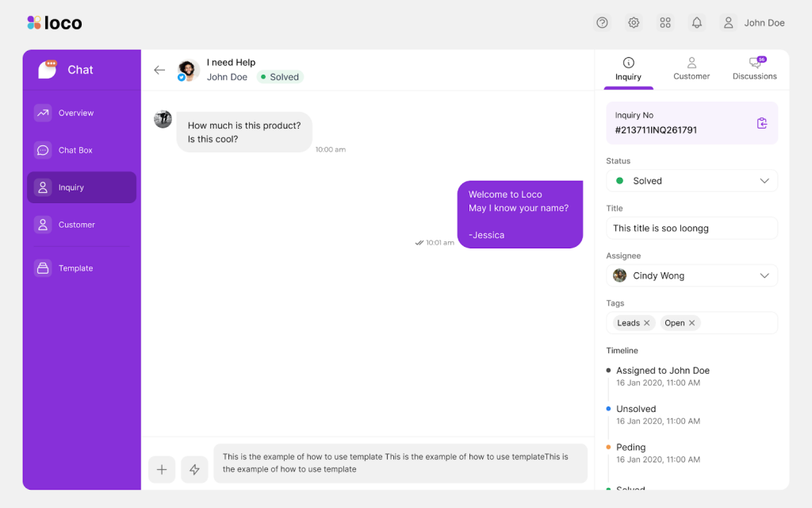Open Overview in the sidebar

[x=75, y=113]
